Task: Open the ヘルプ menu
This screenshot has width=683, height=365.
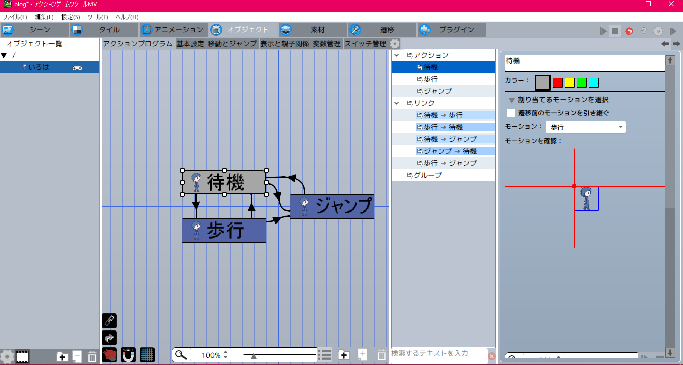Action: pos(127,17)
